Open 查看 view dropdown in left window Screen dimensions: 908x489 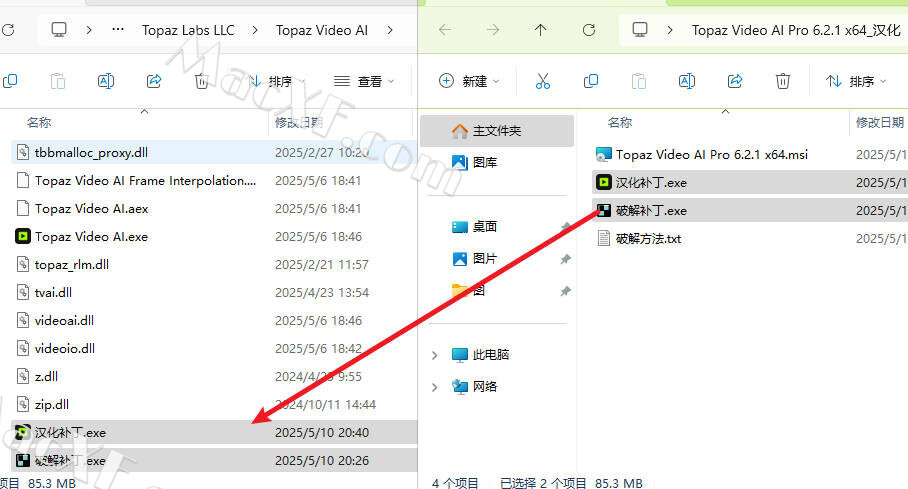pyautogui.click(x=364, y=82)
